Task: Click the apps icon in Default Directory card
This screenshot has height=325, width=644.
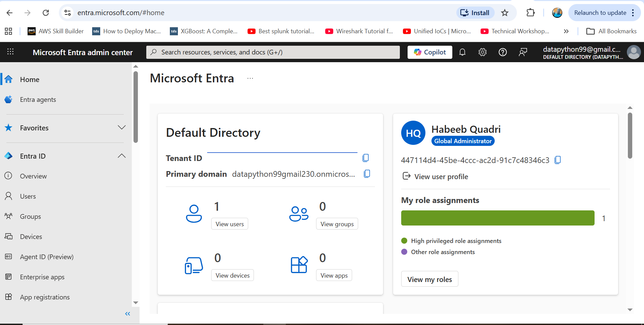Action: 299,265
